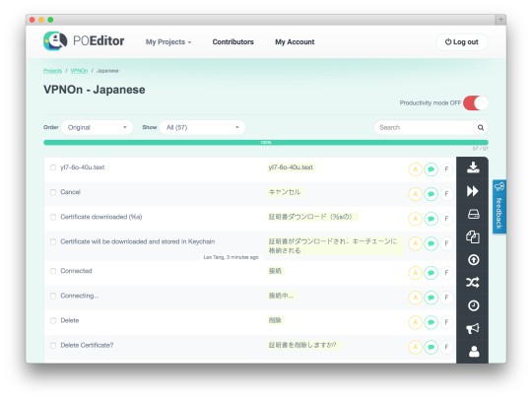Click the green 100% progress bar

point(266,143)
